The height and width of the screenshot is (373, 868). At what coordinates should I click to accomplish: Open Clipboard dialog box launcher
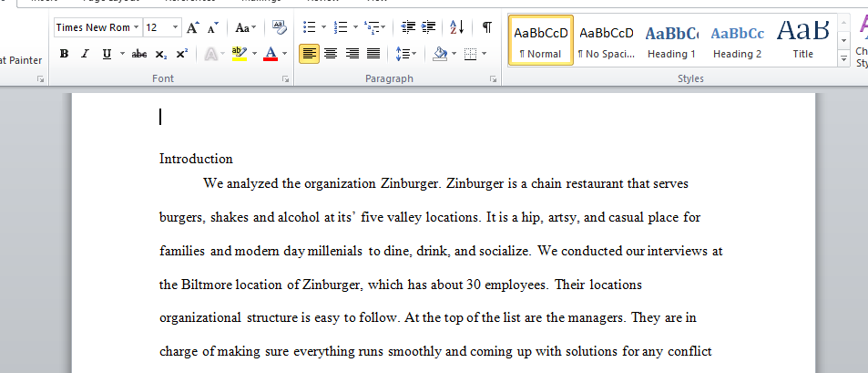(40, 79)
